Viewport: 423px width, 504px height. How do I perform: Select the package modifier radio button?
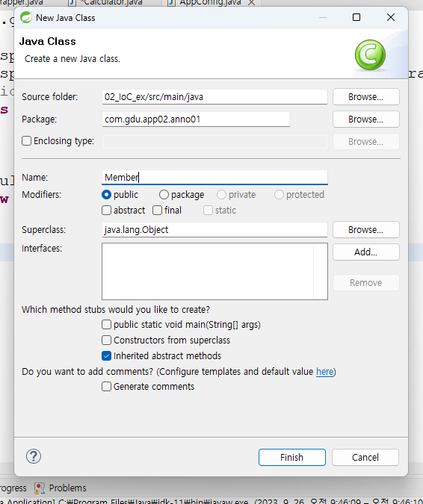(164, 194)
